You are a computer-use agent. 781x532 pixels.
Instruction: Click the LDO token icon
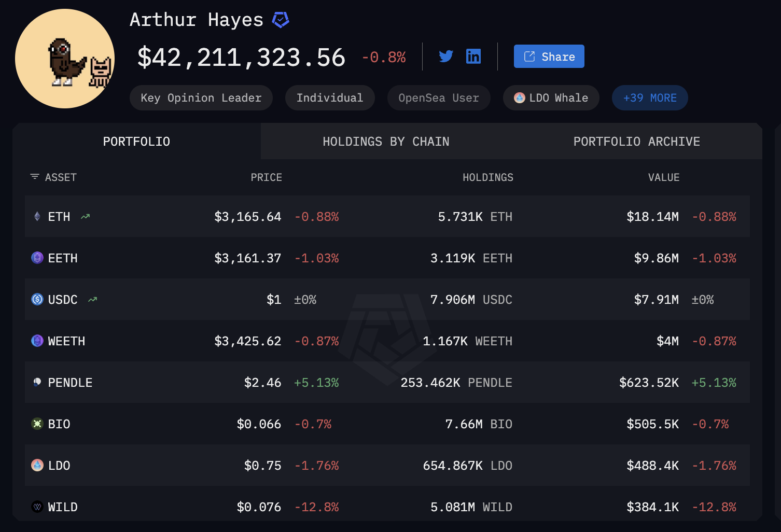tap(36, 465)
